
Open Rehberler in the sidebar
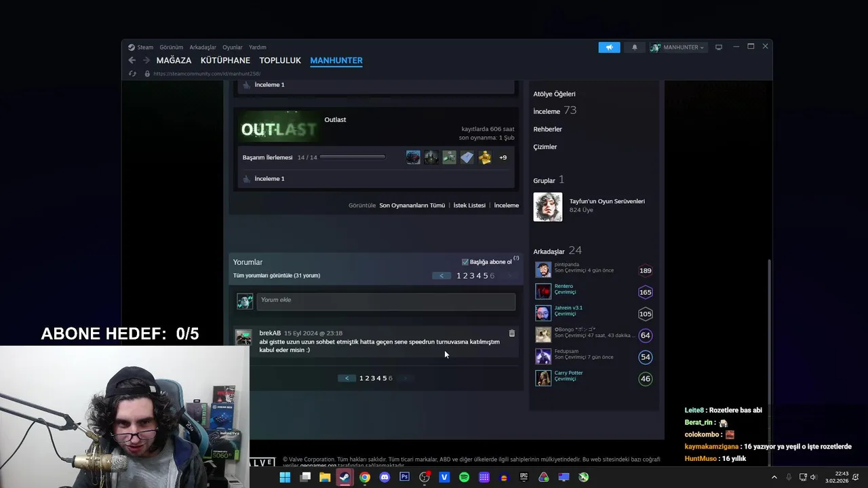547,129
